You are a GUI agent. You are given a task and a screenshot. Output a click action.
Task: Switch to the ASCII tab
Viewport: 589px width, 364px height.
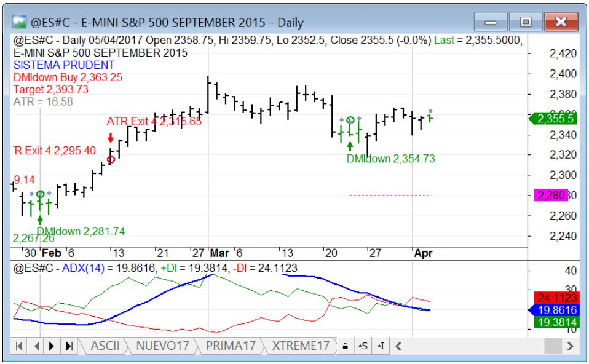click(x=106, y=346)
